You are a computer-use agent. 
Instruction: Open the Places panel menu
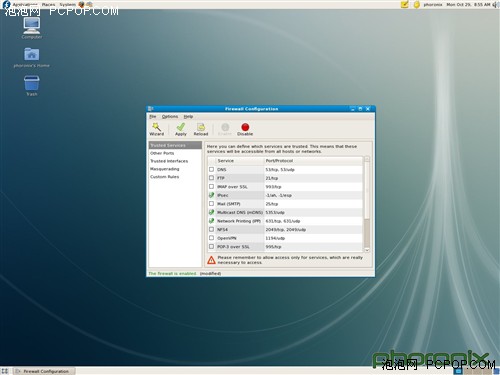[x=48, y=4]
